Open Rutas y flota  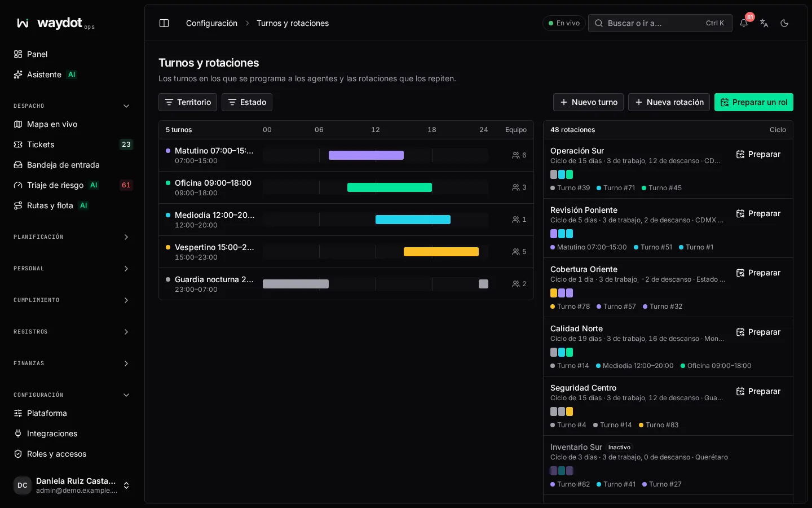pyautogui.click(x=72, y=205)
